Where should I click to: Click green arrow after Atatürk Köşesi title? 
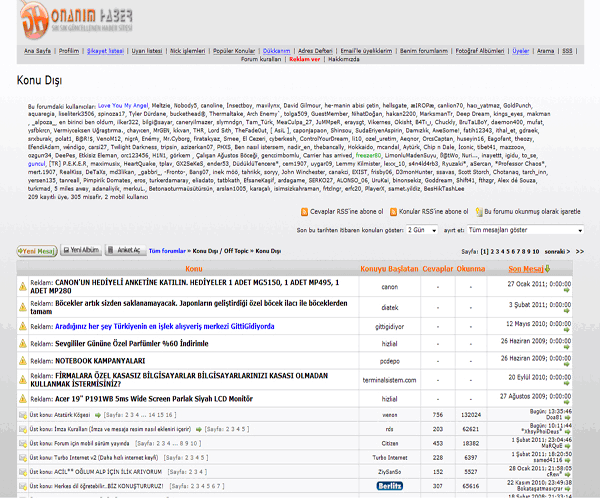[x=98, y=415]
